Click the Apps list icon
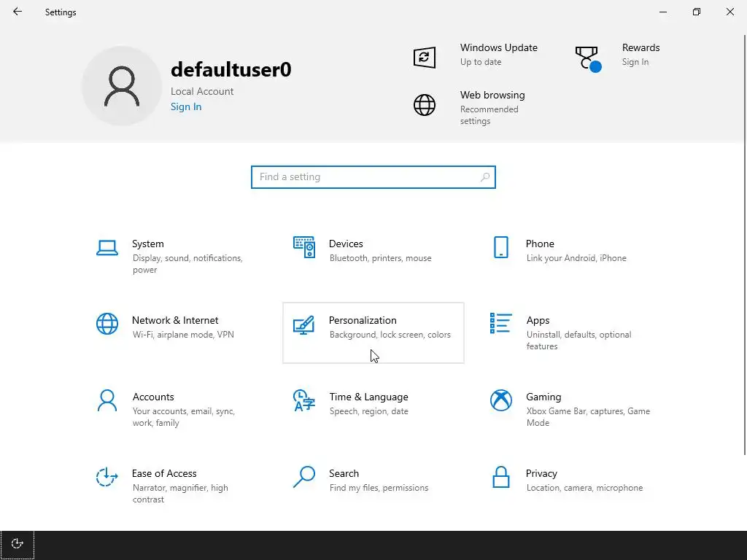This screenshot has width=747, height=560. click(500, 323)
